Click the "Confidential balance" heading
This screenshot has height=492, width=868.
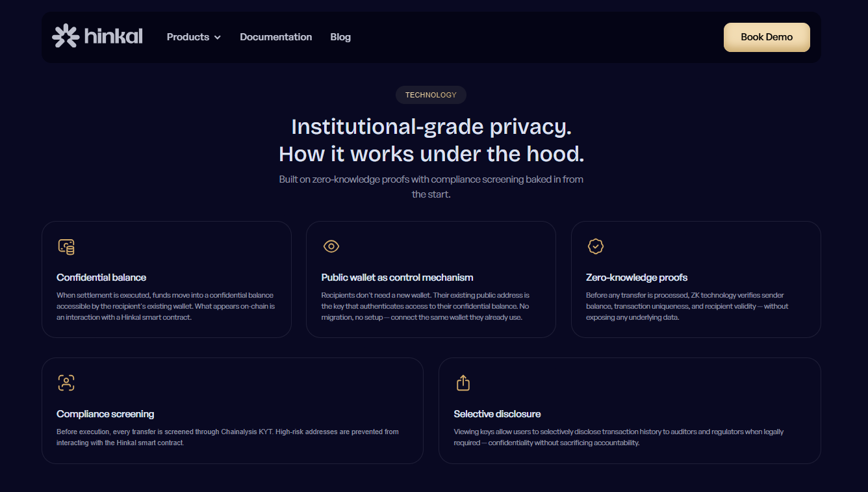click(101, 278)
